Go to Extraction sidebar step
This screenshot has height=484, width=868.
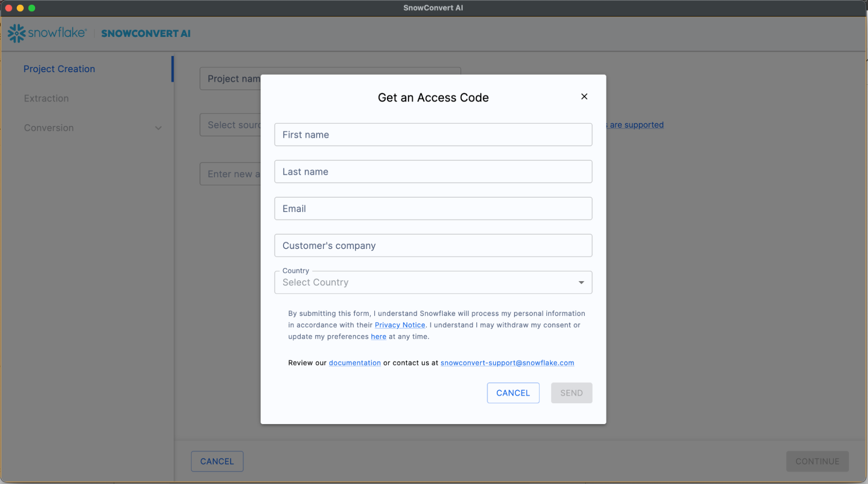[x=46, y=99]
